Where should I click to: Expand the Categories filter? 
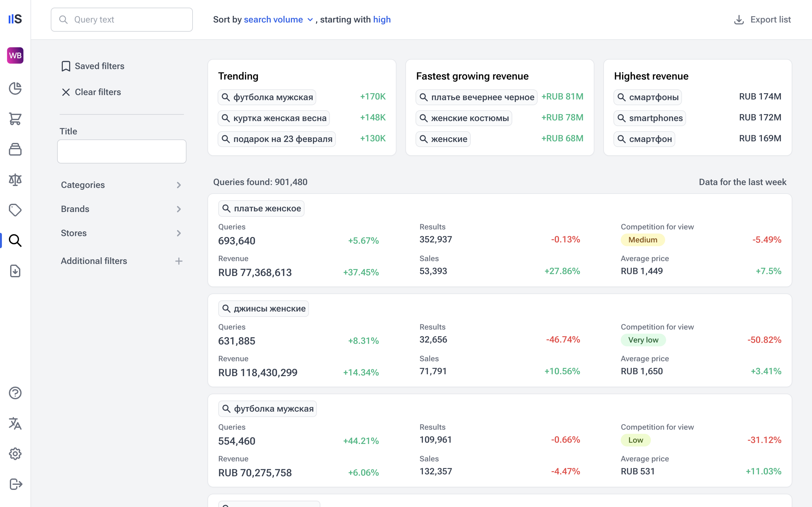point(121,185)
